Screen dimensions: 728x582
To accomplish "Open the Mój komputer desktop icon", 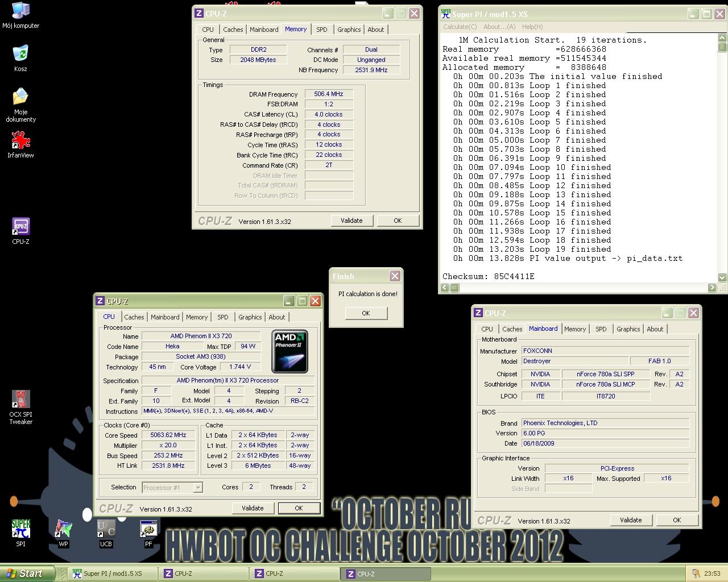I will pos(20,15).
